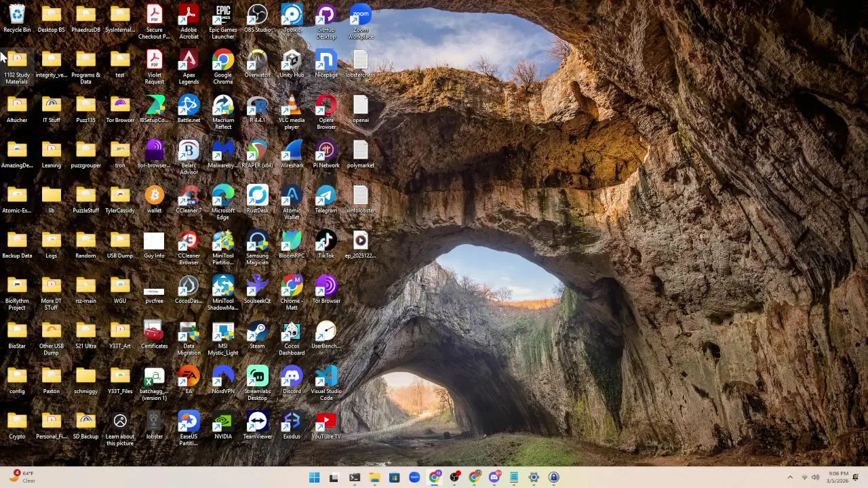Open the taskbar clock and date
Screen dimensions: 868x488
[838, 477]
